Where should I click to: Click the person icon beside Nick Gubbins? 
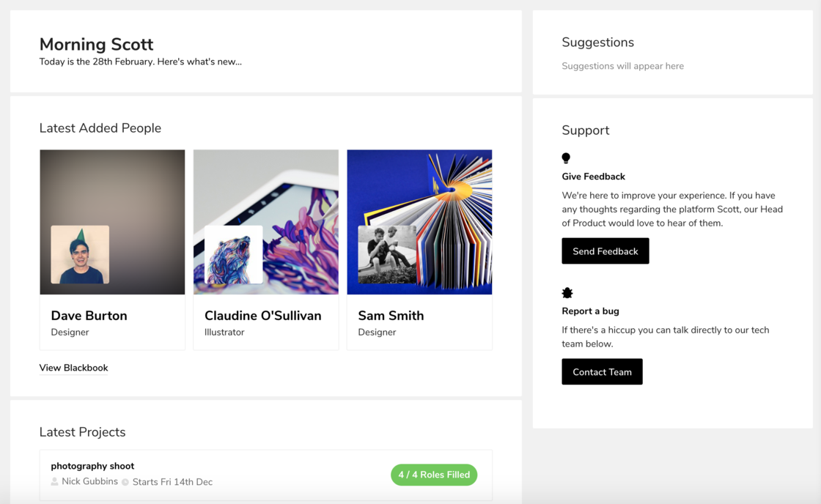(x=55, y=482)
